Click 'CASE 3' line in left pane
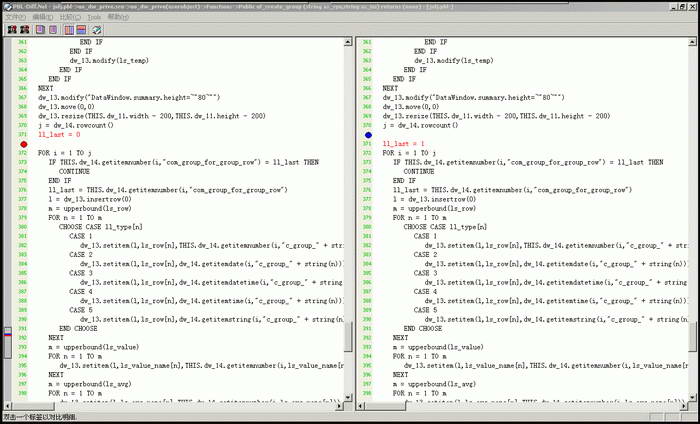This screenshot has height=424, width=700. tap(81, 273)
